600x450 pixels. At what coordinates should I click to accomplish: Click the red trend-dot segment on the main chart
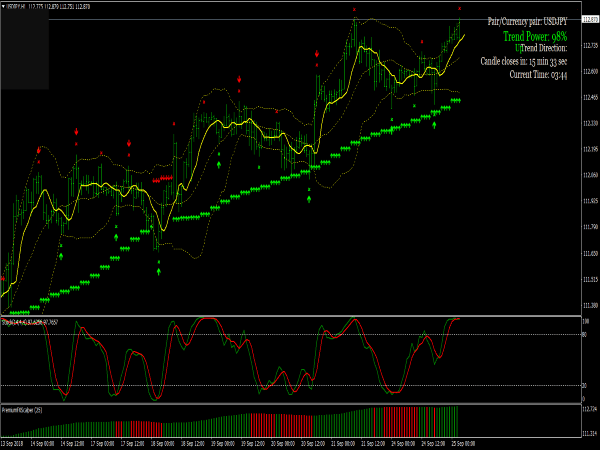click(x=163, y=179)
